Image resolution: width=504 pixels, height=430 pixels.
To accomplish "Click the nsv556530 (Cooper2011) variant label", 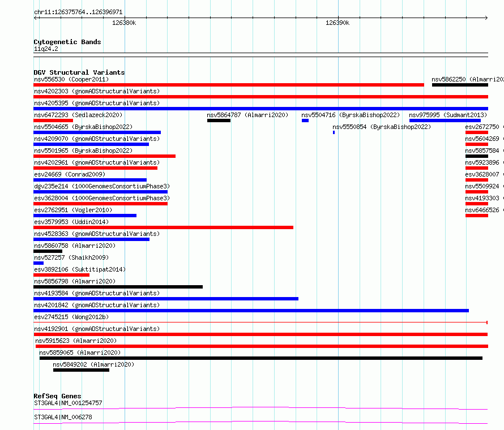I will pos(71,79).
